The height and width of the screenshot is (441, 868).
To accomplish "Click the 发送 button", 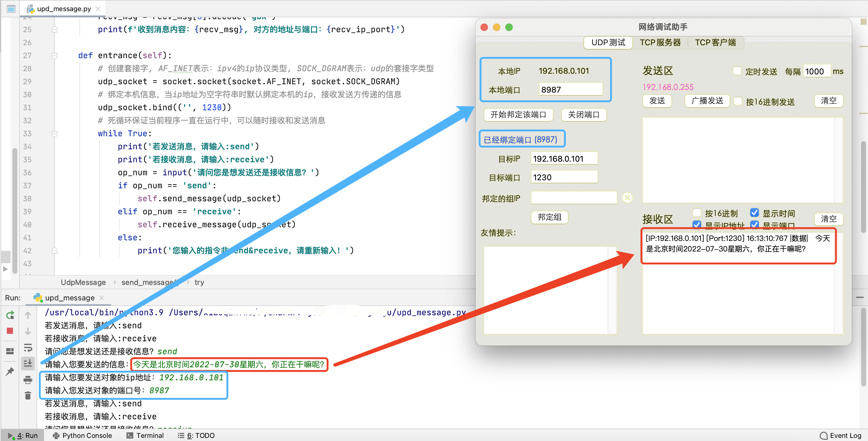I will pos(657,101).
